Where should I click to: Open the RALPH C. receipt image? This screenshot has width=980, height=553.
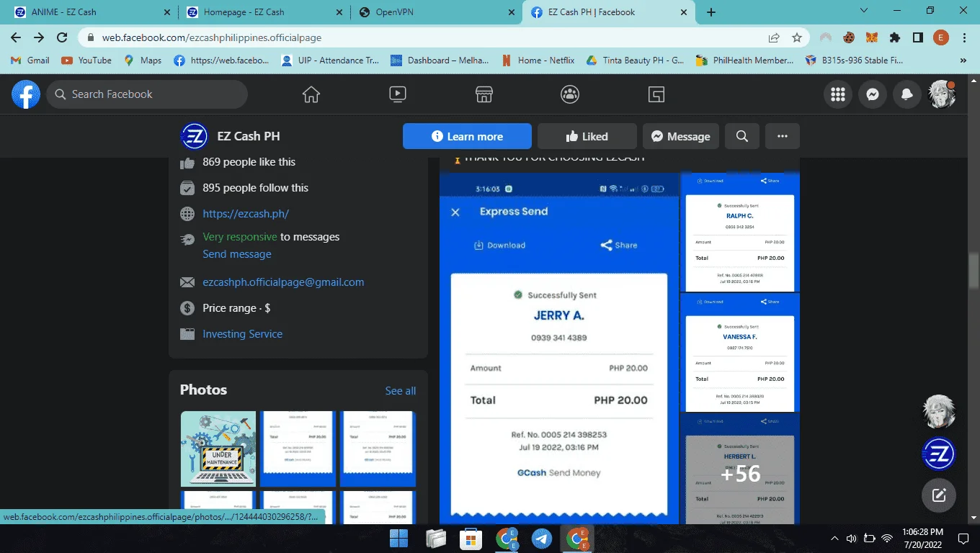coord(740,232)
